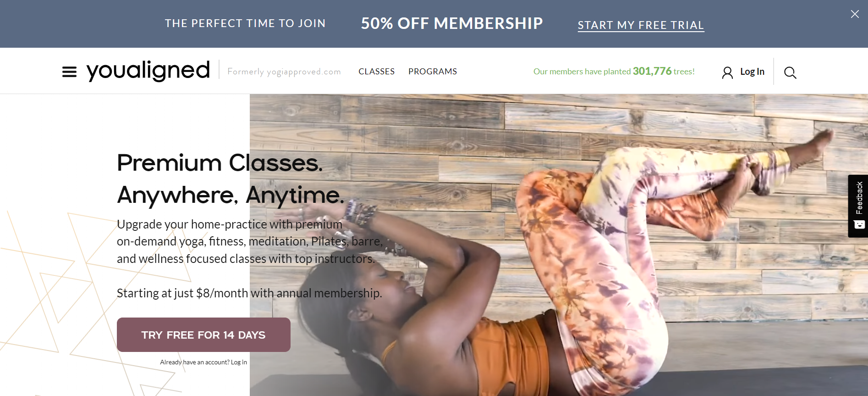
Task: Go home via the youaligned logo
Action: pos(148,71)
